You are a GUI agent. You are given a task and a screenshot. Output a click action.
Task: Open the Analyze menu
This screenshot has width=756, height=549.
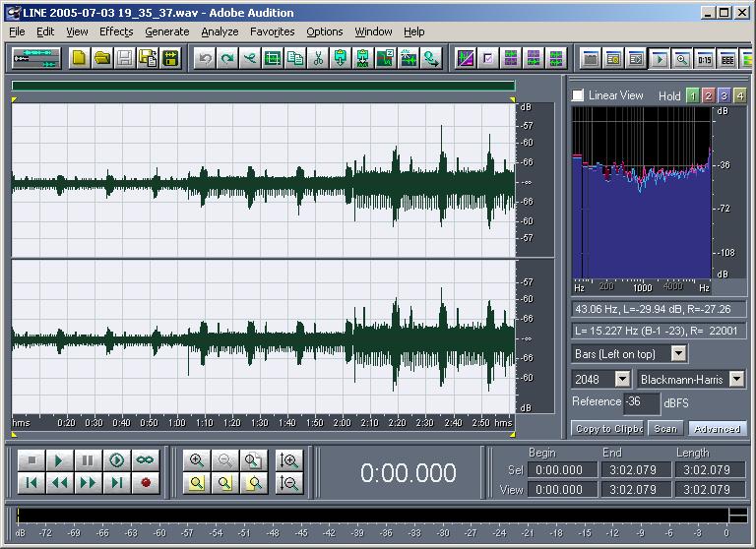pyautogui.click(x=220, y=31)
